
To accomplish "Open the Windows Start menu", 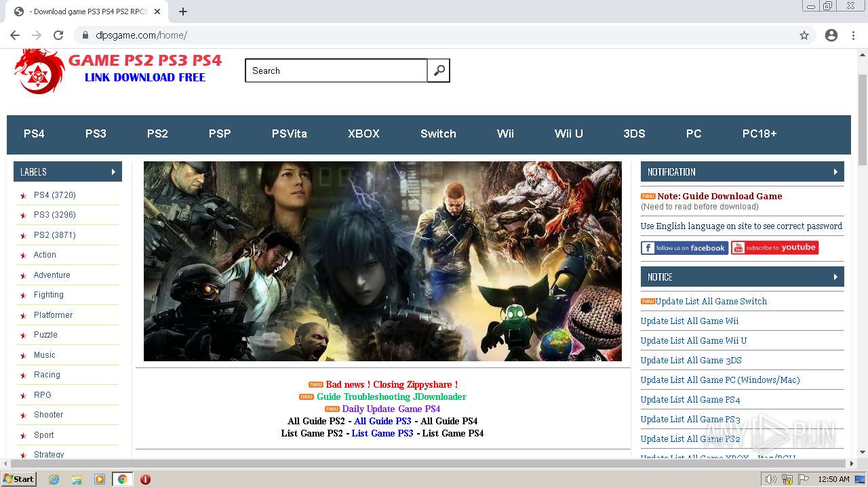I will tap(19, 479).
